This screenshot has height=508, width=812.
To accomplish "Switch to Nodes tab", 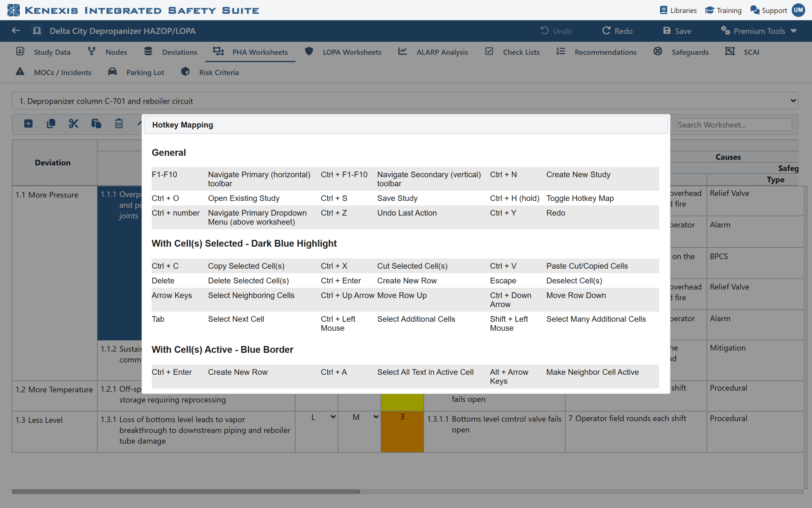I will [108, 52].
